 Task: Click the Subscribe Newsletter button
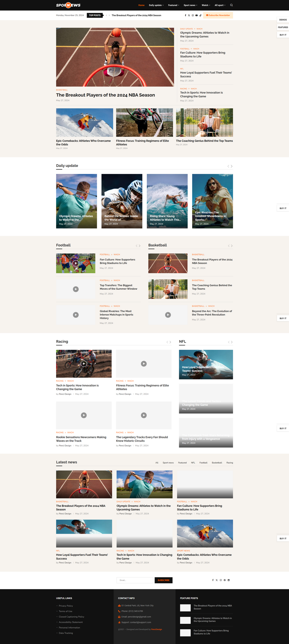[218, 15]
